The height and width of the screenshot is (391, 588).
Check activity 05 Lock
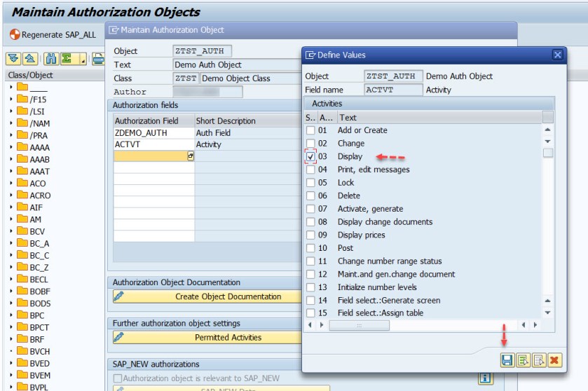click(310, 183)
